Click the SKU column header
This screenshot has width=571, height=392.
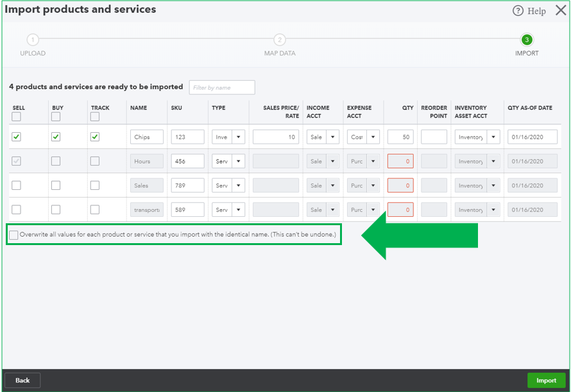point(176,108)
